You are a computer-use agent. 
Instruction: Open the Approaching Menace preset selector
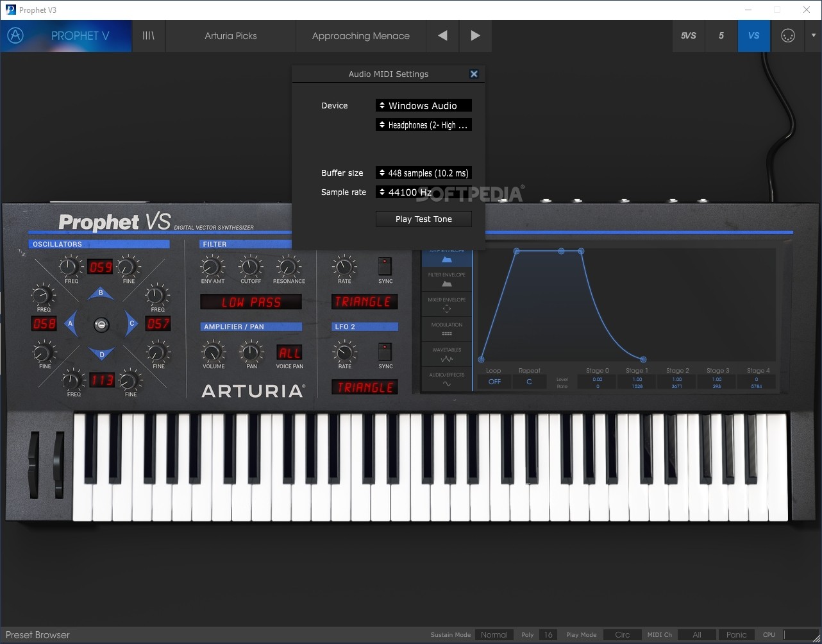point(361,36)
